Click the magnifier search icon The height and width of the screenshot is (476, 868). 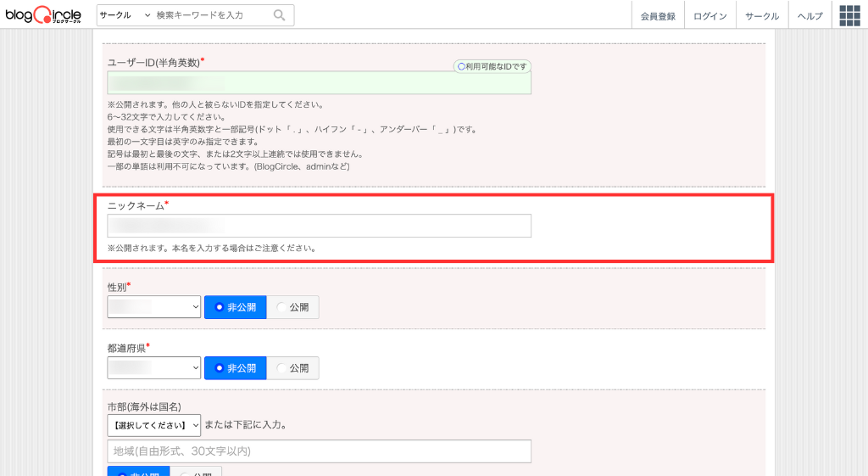[x=280, y=15]
